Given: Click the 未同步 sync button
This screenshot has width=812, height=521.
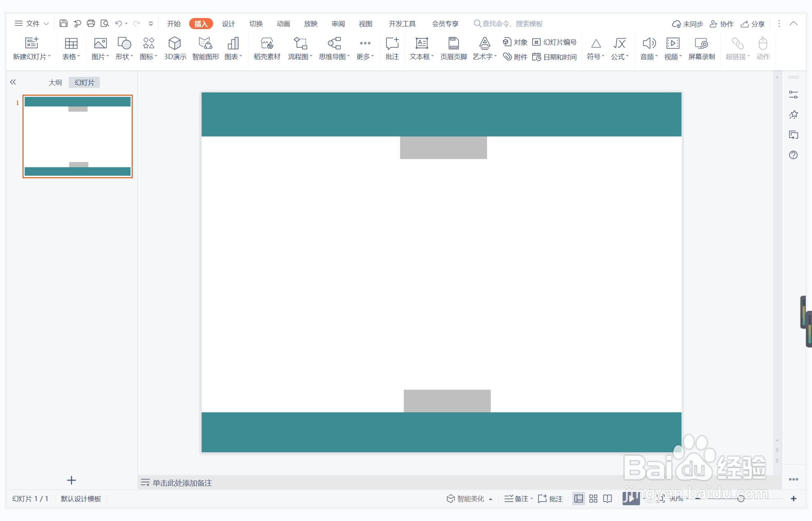Looking at the screenshot, I should point(687,24).
